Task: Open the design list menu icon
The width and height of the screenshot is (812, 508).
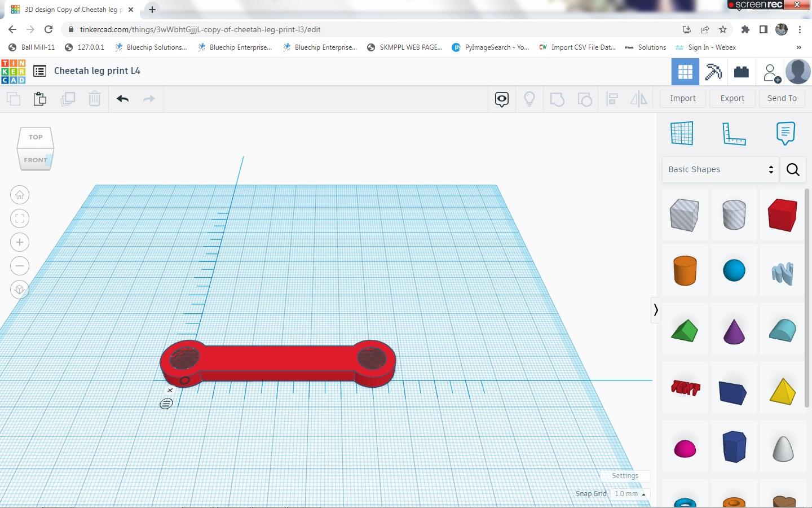Action: pyautogui.click(x=39, y=71)
